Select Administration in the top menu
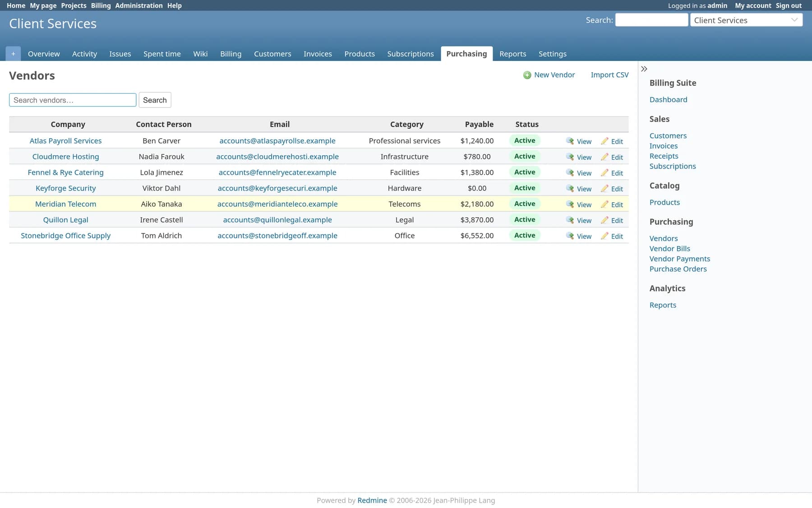This screenshot has width=812, height=508. (x=139, y=5)
